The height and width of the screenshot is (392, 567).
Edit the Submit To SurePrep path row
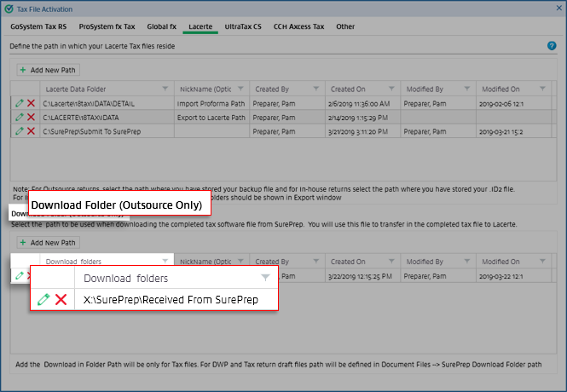pyautogui.click(x=19, y=131)
